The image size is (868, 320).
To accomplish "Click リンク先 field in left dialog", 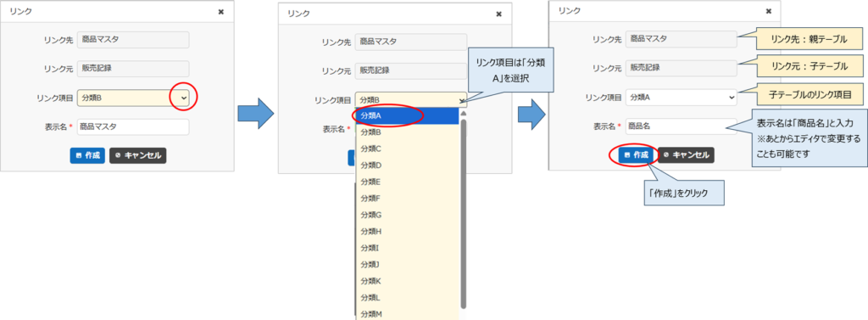I will (x=133, y=39).
